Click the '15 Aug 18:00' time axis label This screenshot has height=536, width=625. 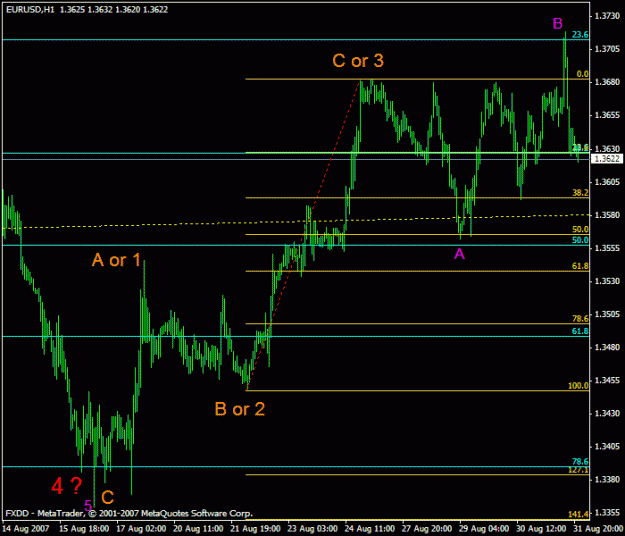(x=84, y=529)
